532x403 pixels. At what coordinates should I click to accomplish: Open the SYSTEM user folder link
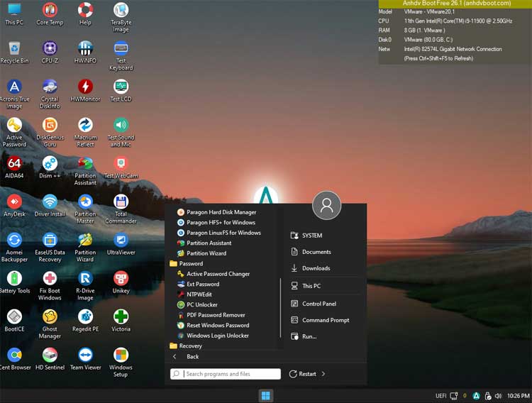306,236
